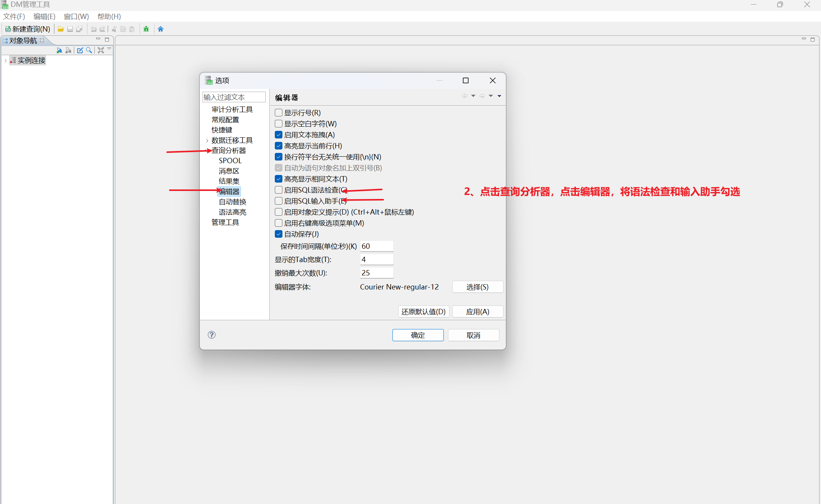The image size is (821, 504).
Task: Uncheck 高亮显示当前行(H)
Action: 279,146
